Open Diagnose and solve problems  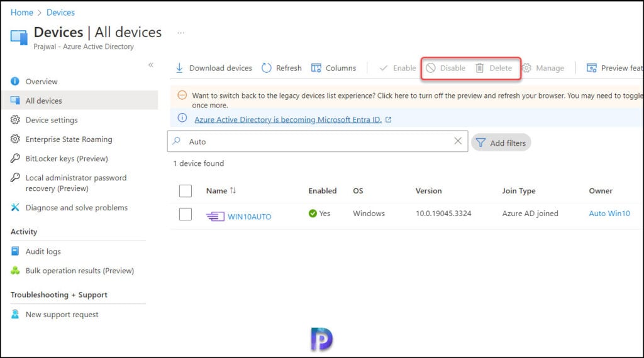[x=76, y=207]
